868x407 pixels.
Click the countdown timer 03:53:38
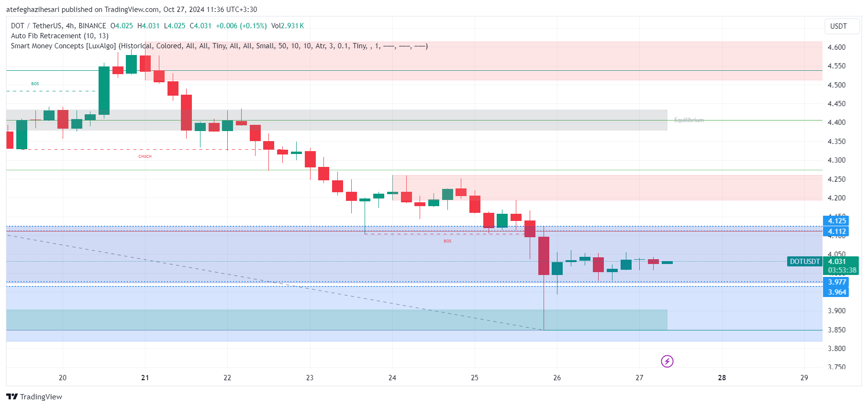(x=842, y=270)
